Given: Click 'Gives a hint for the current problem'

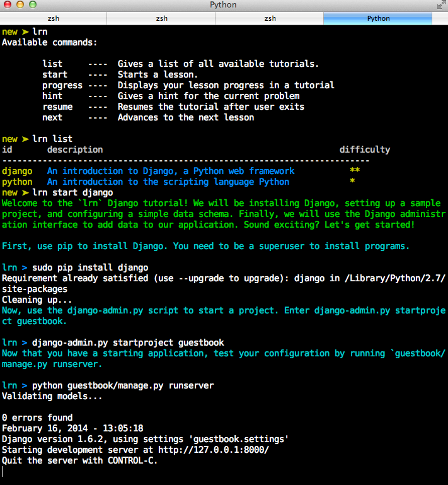Looking at the screenshot, I should [209, 96].
